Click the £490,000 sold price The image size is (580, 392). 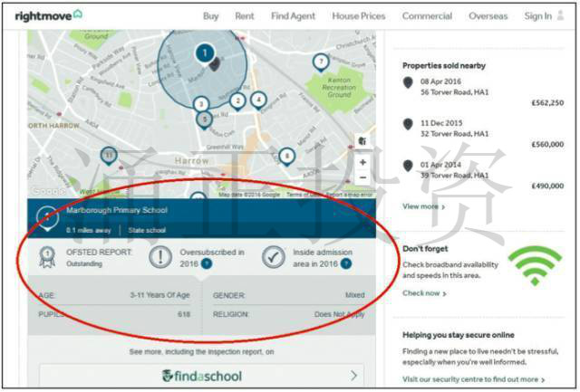(x=547, y=186)
